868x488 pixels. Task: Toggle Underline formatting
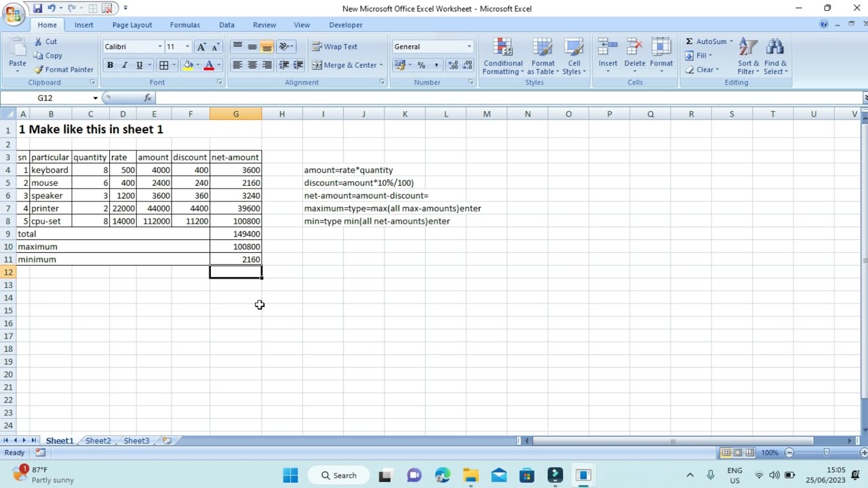coord(139,65)
